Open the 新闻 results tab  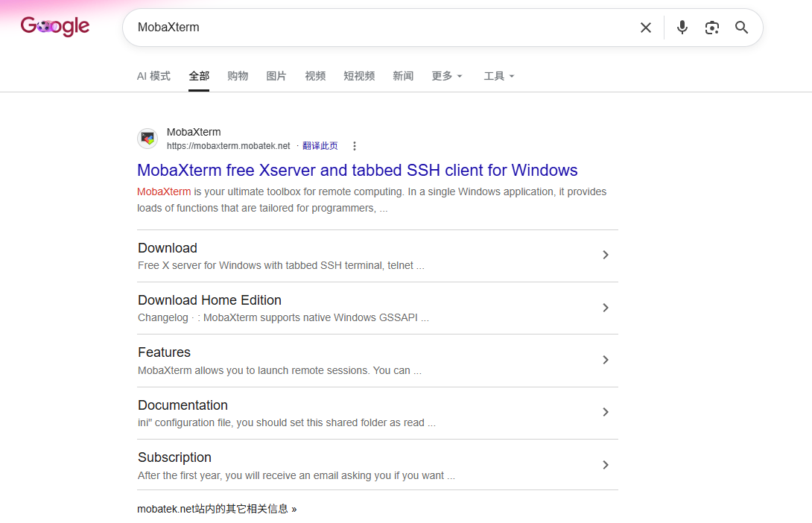[x=403, y=76]
